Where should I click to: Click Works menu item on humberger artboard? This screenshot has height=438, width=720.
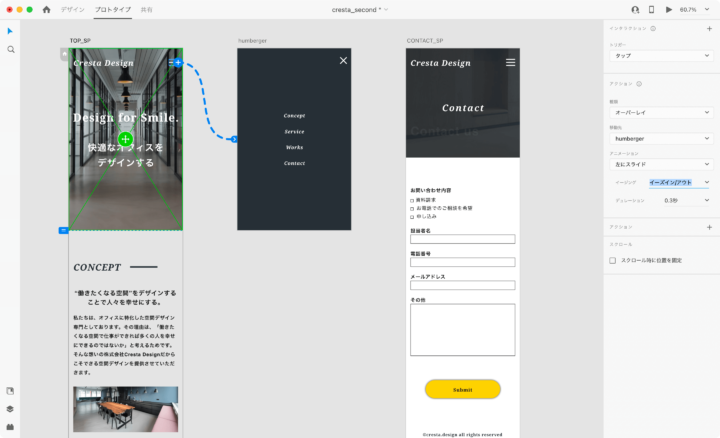[x=294, y=147]
